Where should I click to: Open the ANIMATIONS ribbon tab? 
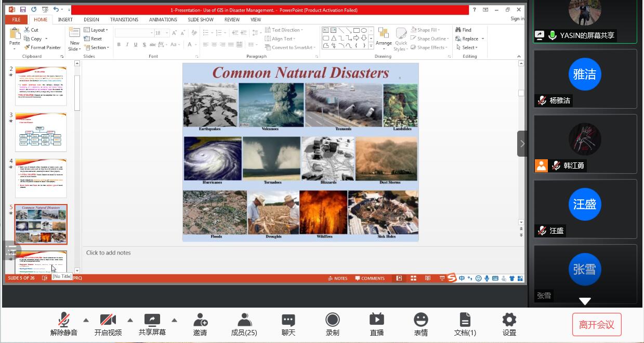point(163,20)
